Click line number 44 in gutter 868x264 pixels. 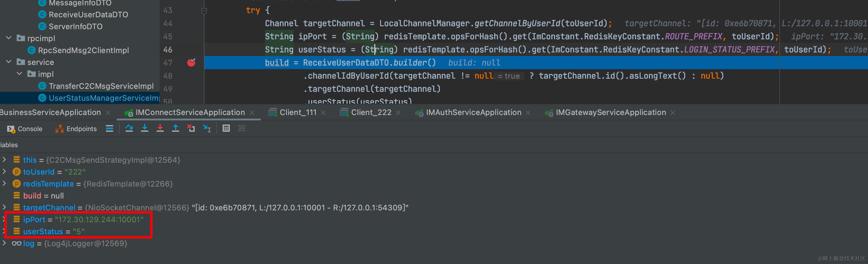coord(168,23)
